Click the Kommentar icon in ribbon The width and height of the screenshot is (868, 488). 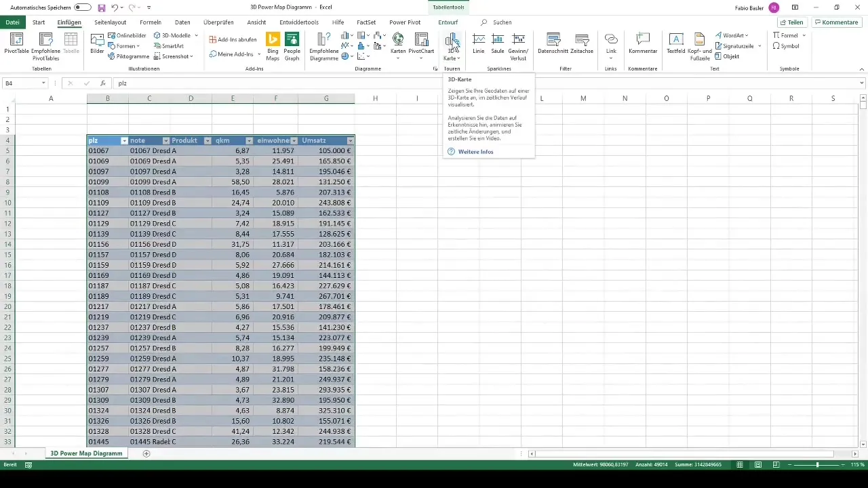643,44
